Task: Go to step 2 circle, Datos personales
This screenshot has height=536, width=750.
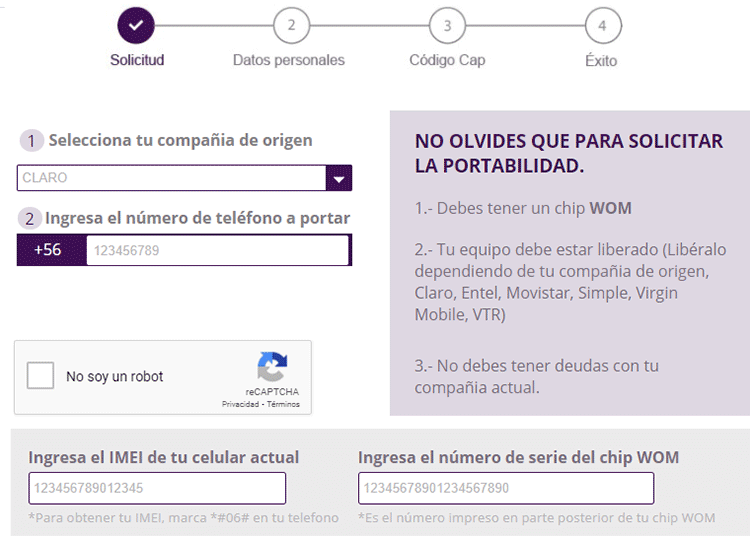Action: [291, 25]
